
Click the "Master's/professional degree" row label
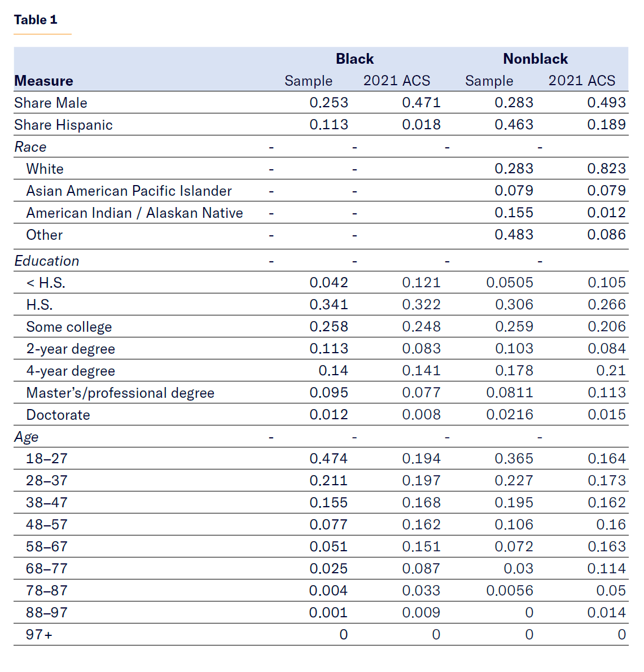pyautogui.click(x=120, y=393)
